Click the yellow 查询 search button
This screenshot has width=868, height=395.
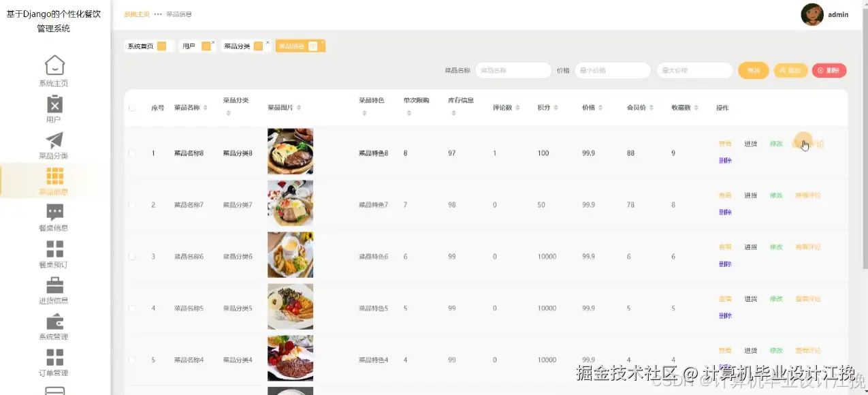click(754, 70)
